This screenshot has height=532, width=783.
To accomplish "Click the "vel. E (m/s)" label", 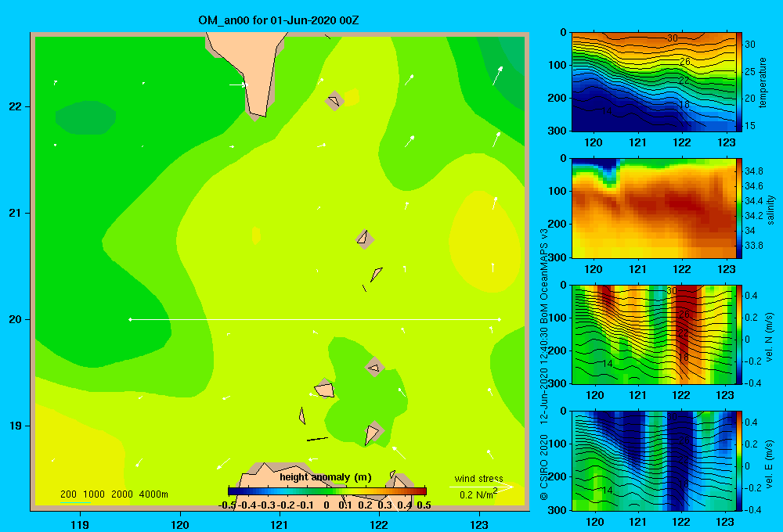I will 769,464.
